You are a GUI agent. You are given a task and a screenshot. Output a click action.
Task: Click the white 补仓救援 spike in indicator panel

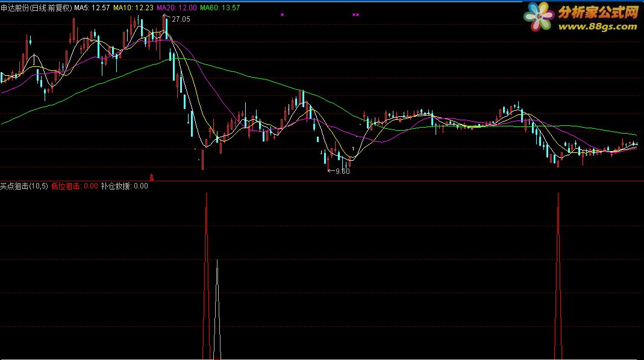click(x=217, y=309)
